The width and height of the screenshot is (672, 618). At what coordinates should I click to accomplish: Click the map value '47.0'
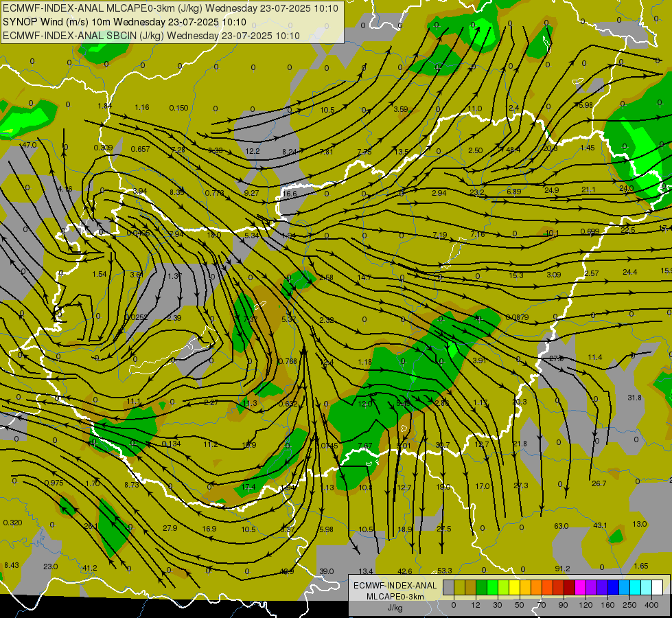click(29, 145)
